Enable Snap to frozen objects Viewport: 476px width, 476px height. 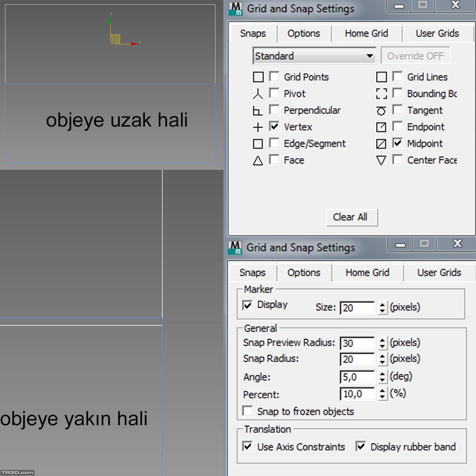tap(248, 411)
